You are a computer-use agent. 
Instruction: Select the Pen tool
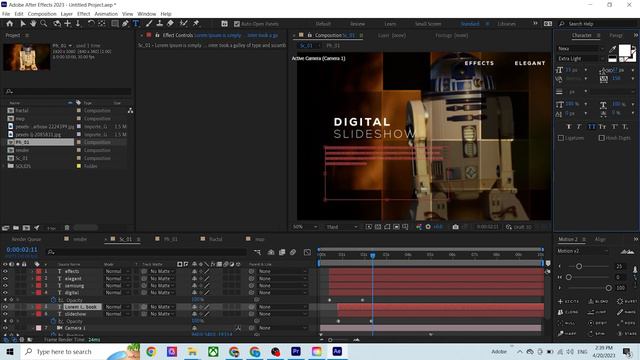click(x=125, y=24)
